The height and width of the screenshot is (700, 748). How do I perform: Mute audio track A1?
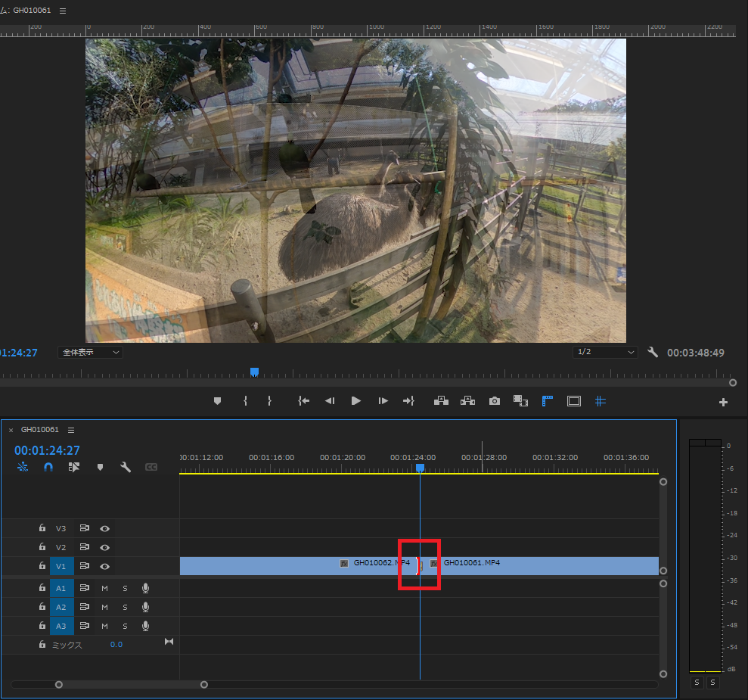[x=104, y=589]
